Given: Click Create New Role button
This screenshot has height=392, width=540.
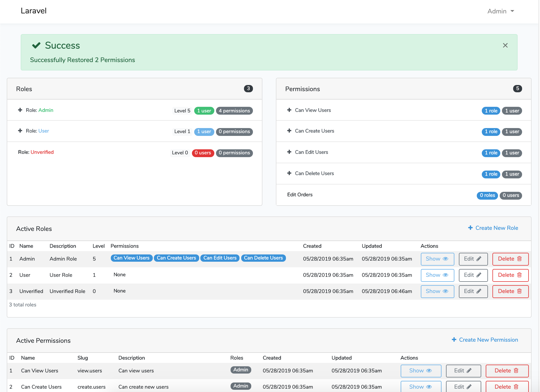Looking at the screenshot, I should pos(493,228).
